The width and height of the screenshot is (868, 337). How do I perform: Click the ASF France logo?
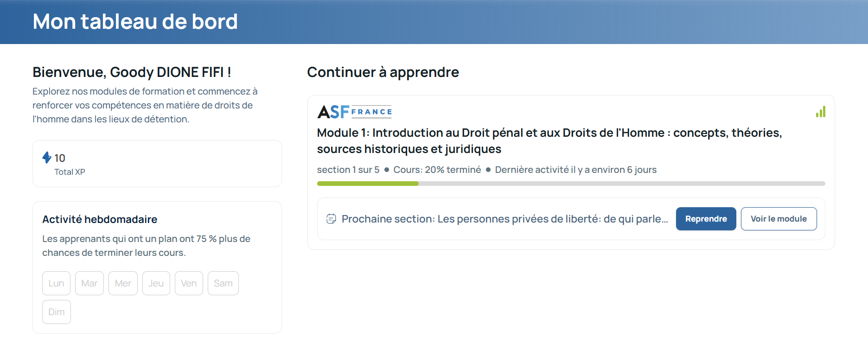coord(355,112)
